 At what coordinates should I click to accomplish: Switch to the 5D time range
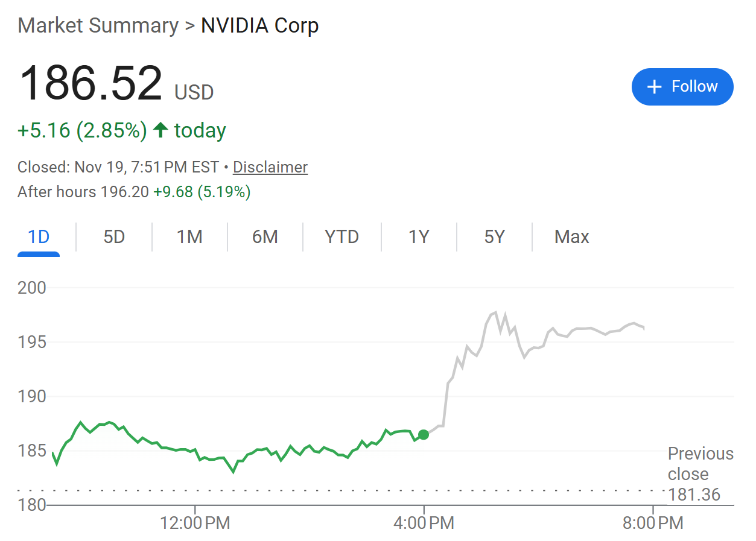113,237
